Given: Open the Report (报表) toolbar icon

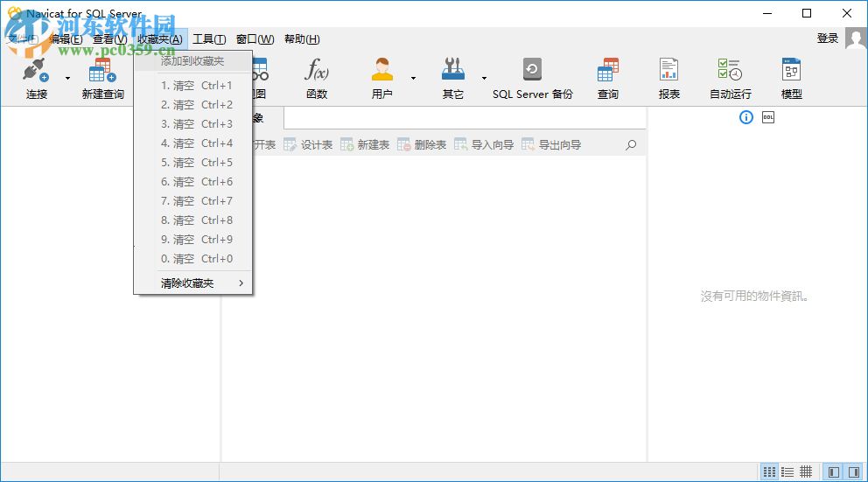Looking at the screenshot, I should (x=668, y=79).
